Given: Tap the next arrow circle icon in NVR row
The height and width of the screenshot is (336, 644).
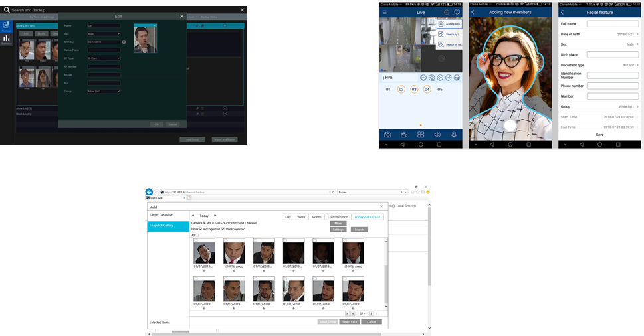Looking at the screenshot, I should pyautogui.click(x=449, y=78).
